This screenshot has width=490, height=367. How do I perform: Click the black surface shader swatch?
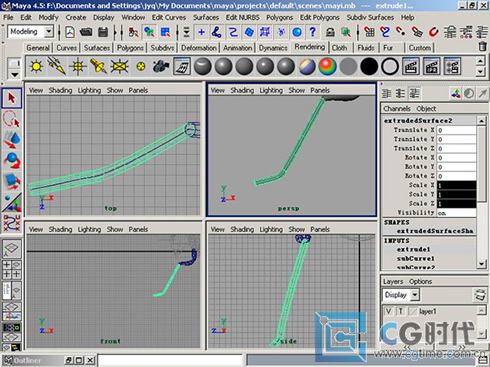(x=369, y=66)
